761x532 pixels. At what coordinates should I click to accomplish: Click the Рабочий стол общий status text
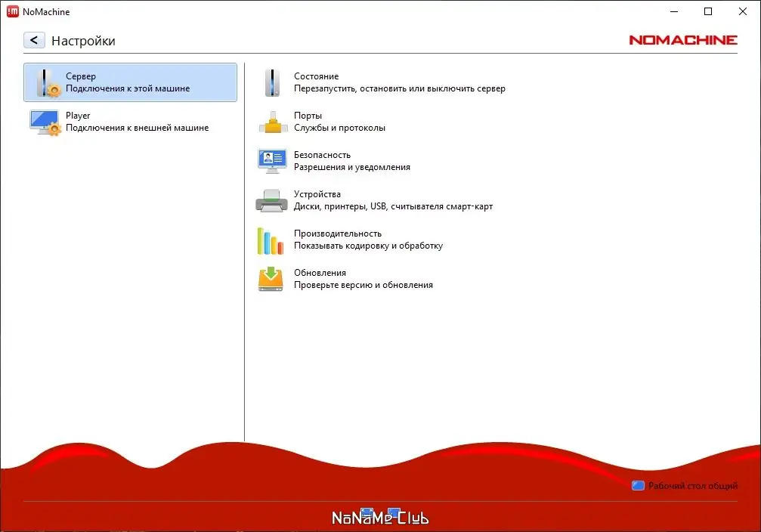coord(692,486)
